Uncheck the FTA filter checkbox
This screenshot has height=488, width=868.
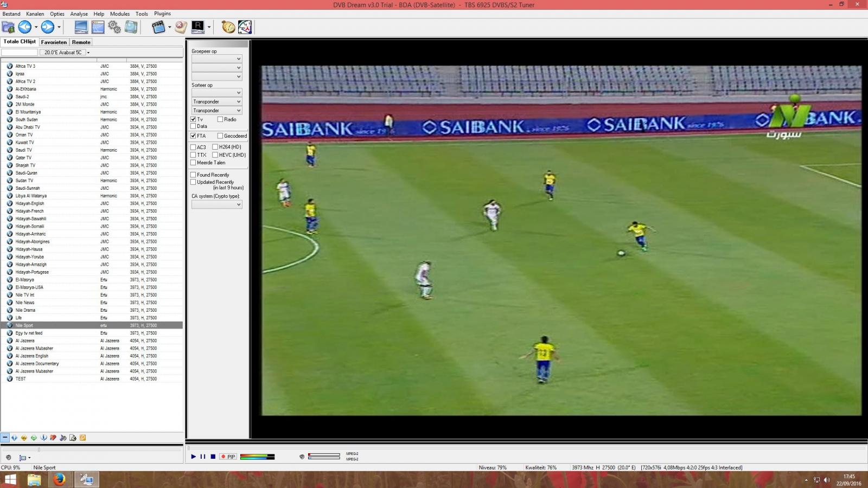tap(193, 136)
